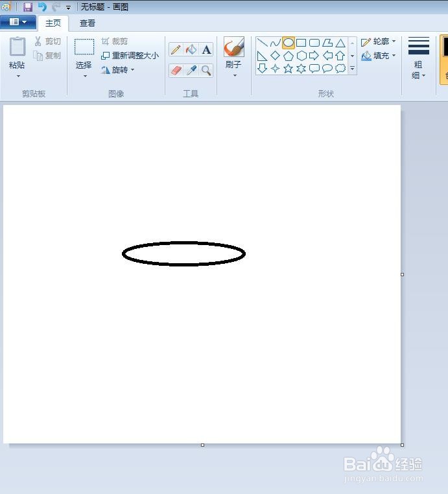Click the 剪切 button

tap(47, 41)
